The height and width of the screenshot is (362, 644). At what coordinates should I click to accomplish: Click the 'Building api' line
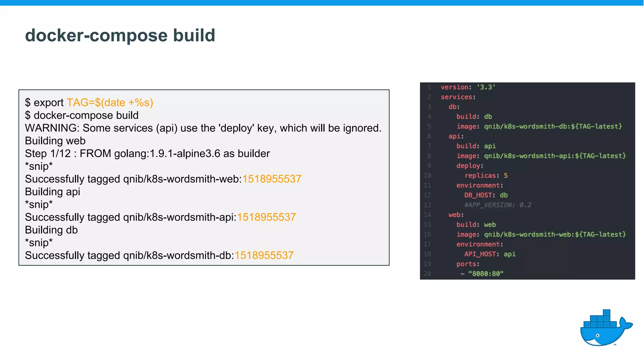tap(53, 192)
